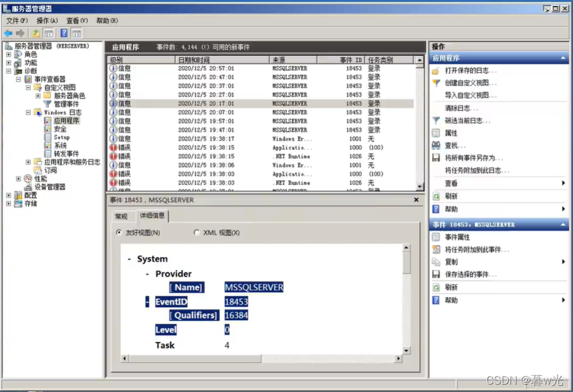573x392 pixels.
Task: Expand the 功能 tree node
Action: click(x=9, y=63)
